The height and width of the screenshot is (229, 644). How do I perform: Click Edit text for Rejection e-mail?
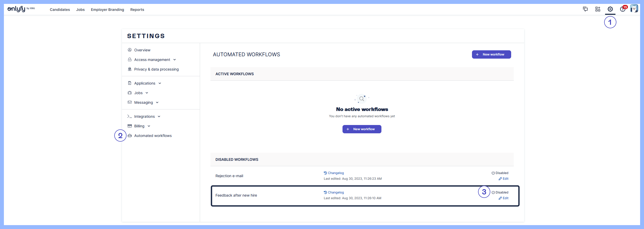(x=506, y=179)
